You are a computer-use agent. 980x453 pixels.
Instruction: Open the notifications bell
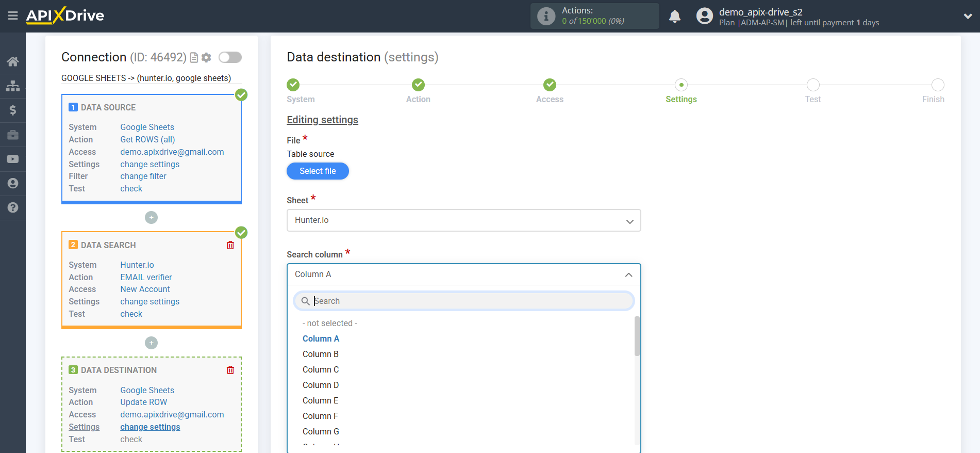coord(674,17)
